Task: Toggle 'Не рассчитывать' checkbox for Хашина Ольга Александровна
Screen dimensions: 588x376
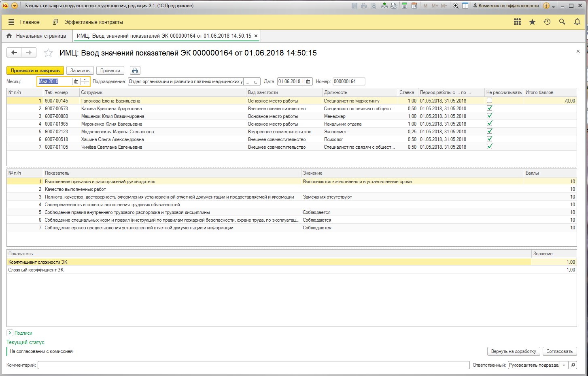Action: (489, 139)
